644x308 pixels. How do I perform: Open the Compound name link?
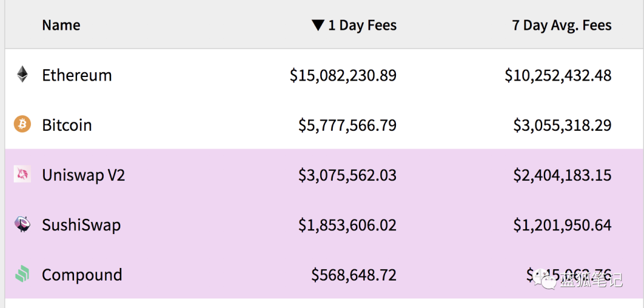82,275
